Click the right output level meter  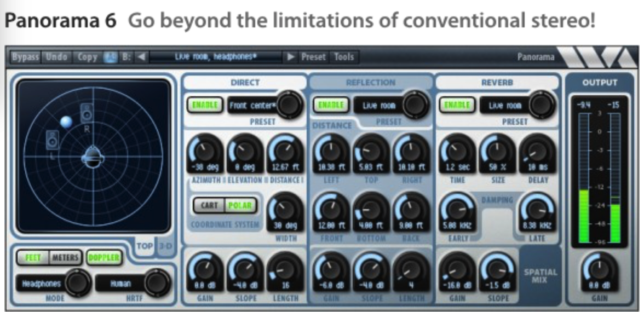coord(615,177)
